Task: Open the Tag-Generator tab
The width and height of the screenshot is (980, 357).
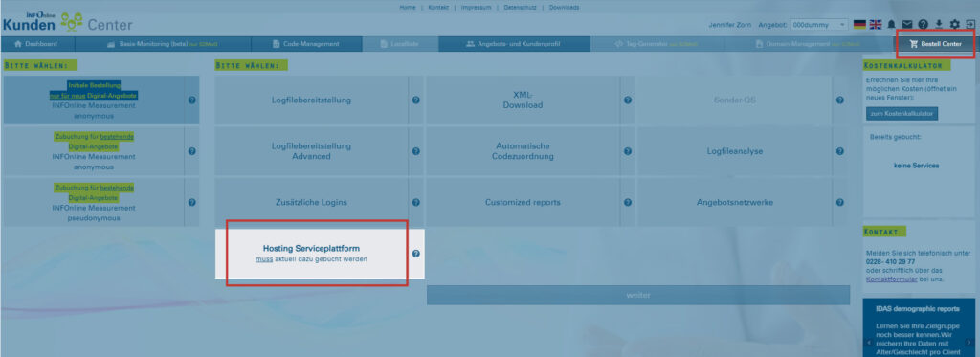Action: (x=657, y=44)
